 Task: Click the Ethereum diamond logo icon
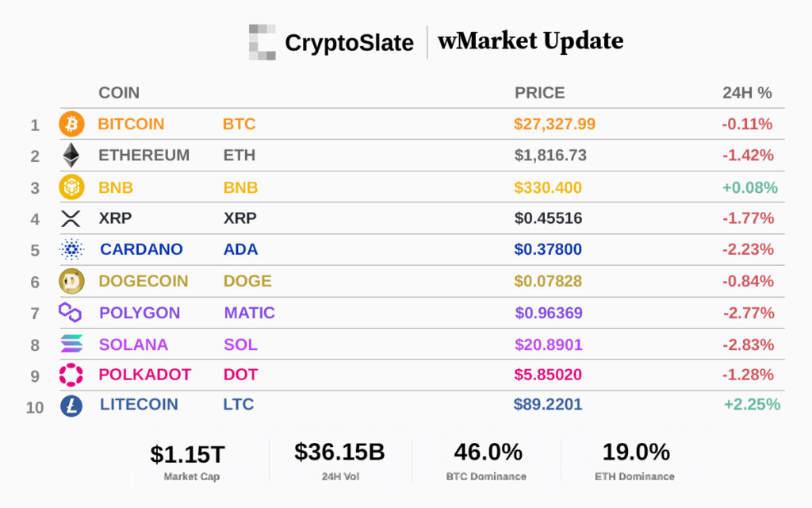(x=71, y=156)
